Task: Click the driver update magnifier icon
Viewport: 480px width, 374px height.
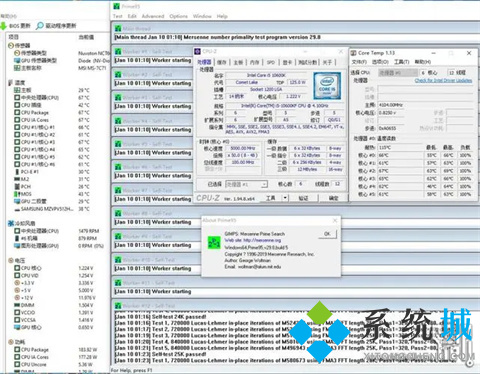Action: click(40, 26)
